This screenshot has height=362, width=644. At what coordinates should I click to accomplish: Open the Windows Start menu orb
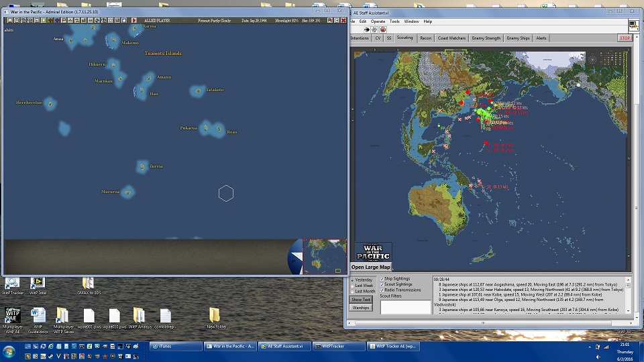coord(9,352)
